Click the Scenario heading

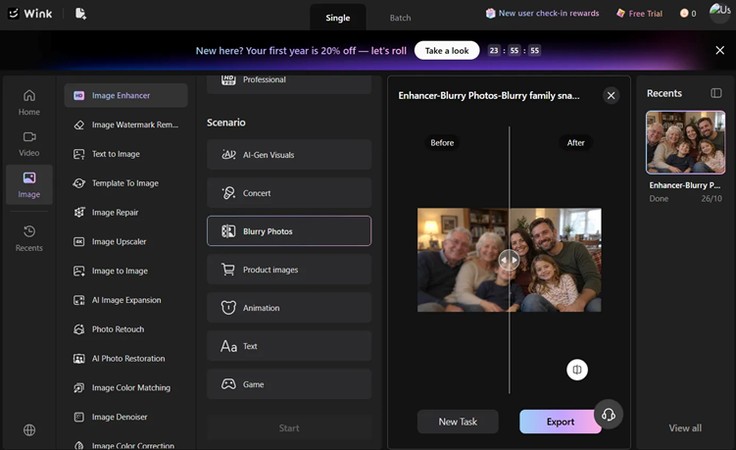pyautogui.click(x=226, y=122)
